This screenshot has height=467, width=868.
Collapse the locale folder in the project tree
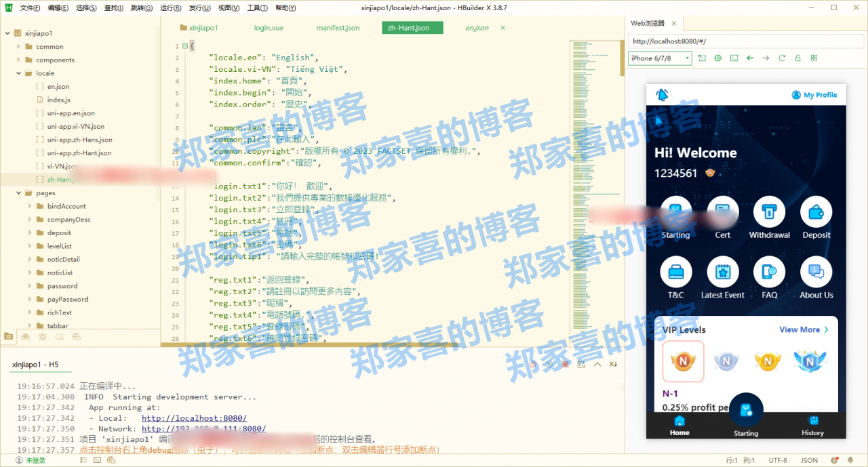(19, 73)
